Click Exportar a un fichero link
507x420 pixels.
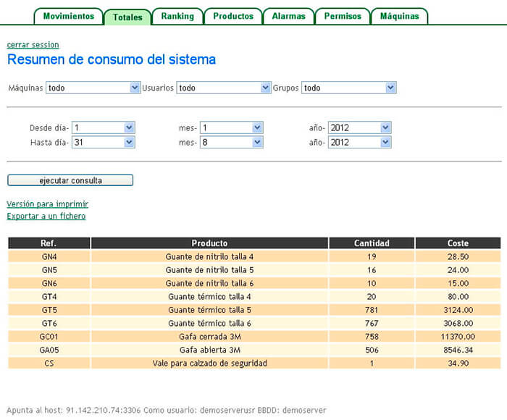[46, 216]
